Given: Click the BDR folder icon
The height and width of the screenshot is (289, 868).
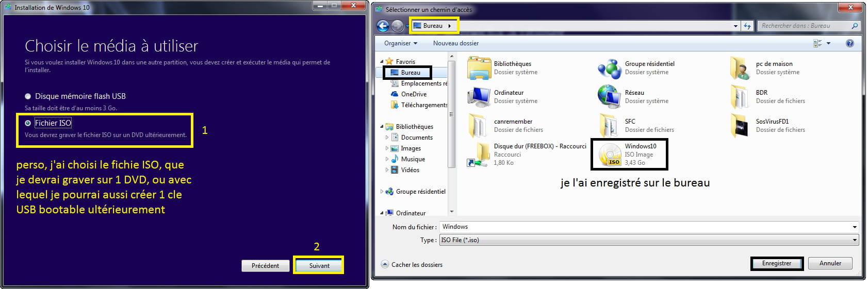Looking at the screenshot, I should 740,97.
